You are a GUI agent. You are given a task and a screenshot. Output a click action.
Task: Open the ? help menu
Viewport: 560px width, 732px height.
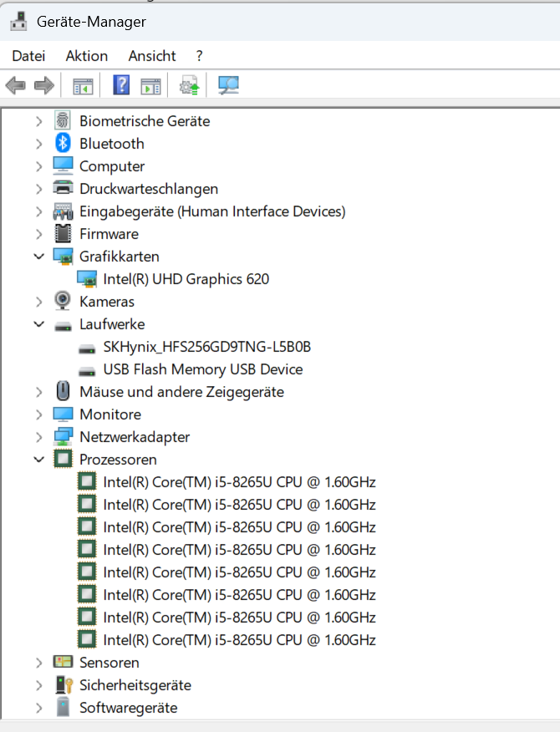pyautogui.click(x=200, y=56)
